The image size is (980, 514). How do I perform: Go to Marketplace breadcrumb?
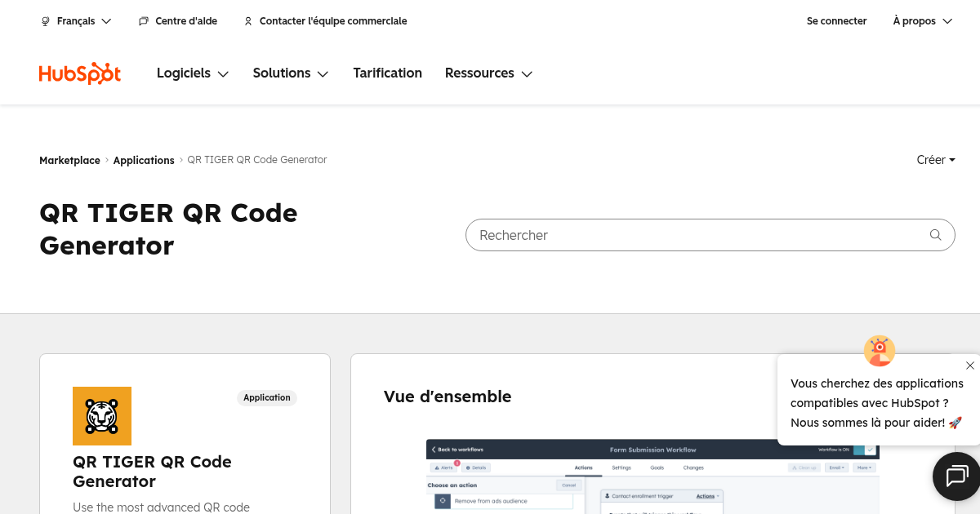click(x=69, y=161)
